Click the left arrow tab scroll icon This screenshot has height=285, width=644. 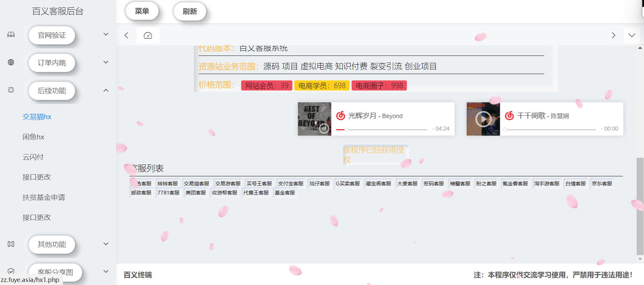[x=126, y=35]
